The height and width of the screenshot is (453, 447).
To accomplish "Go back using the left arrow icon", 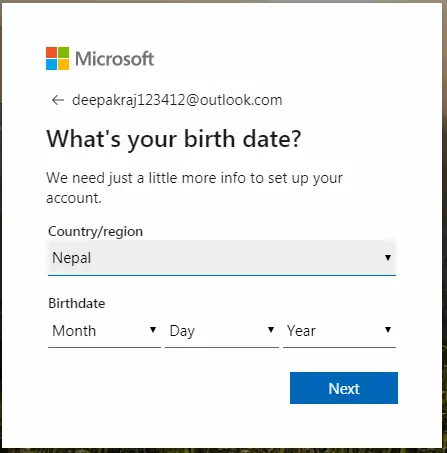I will pyautogui.click(x=58, y=100).
